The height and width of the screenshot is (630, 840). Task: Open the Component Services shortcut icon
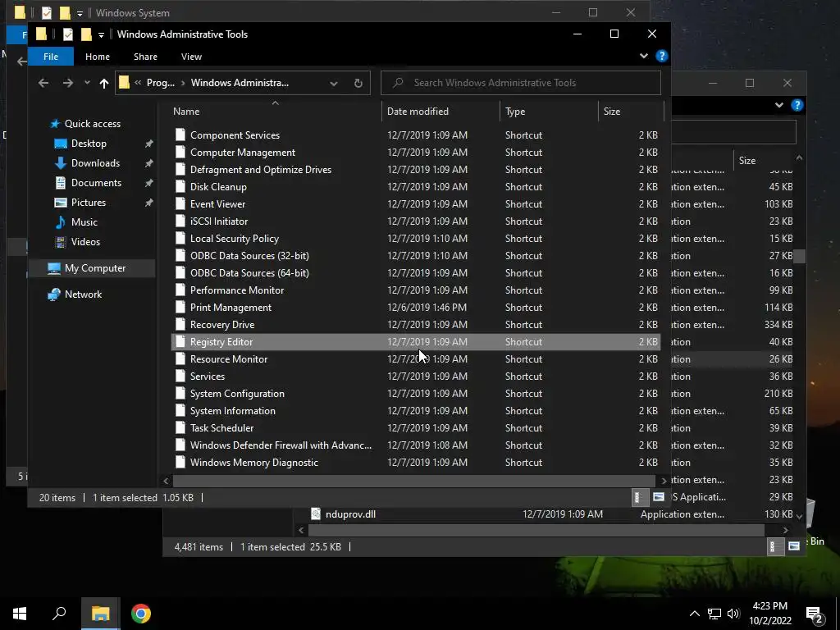coord(180,135)
